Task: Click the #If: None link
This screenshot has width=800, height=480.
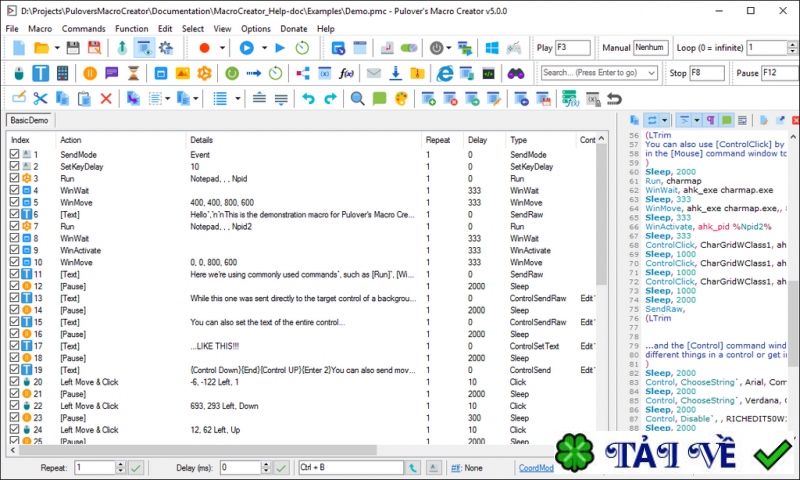Action: click(467, 468)
